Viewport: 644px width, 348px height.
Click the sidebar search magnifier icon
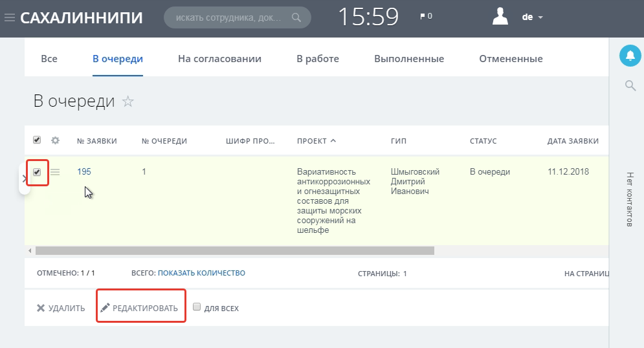click(630, 85)
